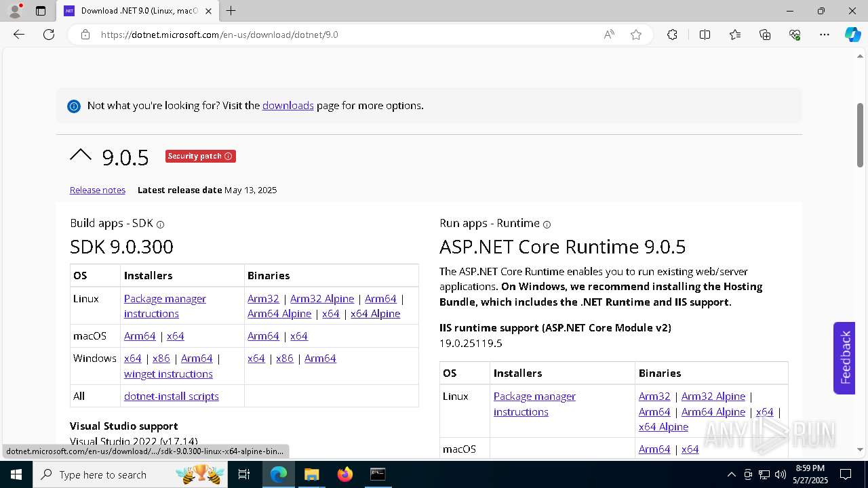Show the Build apps - SDK info icon
The height and width of the screenshot is (488, 868).
pyautogui.click(x=160, y=224)
